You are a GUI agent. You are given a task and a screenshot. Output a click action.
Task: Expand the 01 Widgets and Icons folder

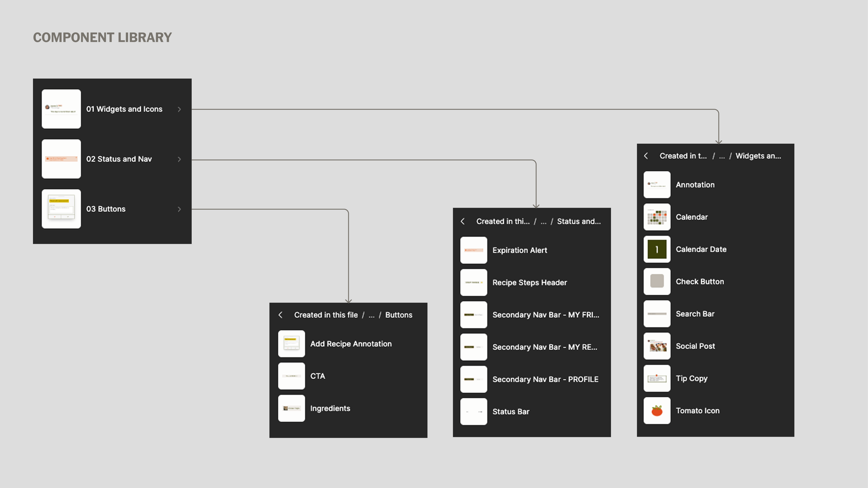point(179,109)
